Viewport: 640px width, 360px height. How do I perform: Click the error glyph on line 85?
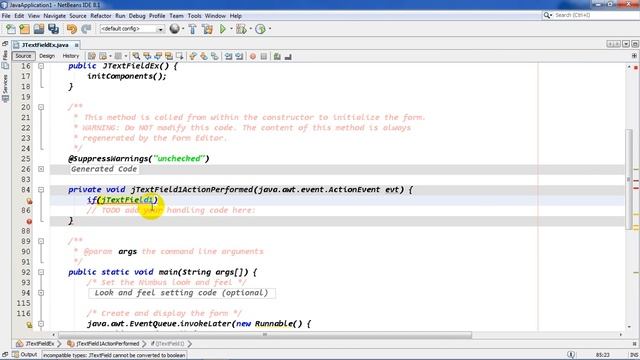tap(29, 200)
